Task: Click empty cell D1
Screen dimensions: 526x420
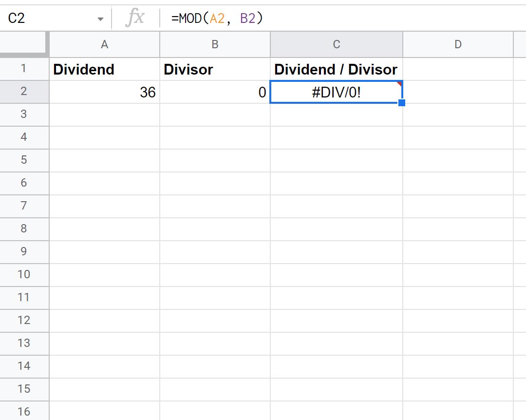Action: pos(458,69)
